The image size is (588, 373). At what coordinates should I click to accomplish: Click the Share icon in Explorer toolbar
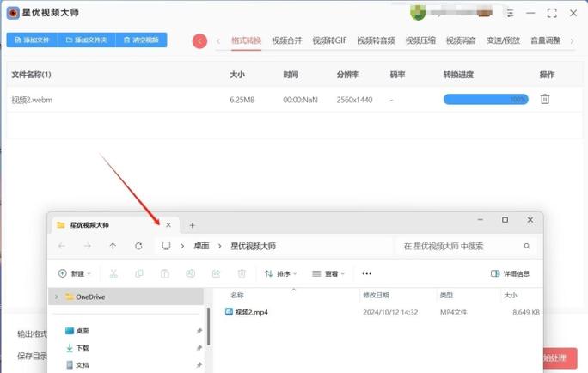pyautogui.click(x=216, y=273)
